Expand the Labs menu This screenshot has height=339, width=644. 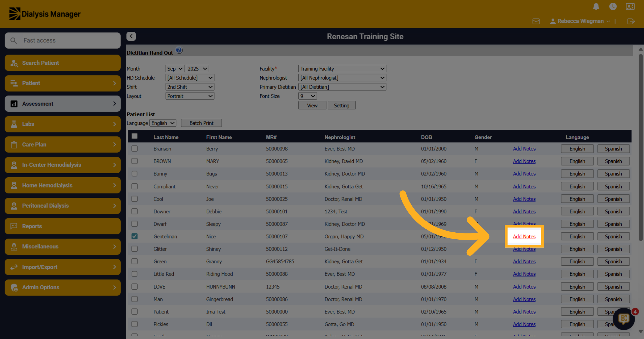[63, 124]
